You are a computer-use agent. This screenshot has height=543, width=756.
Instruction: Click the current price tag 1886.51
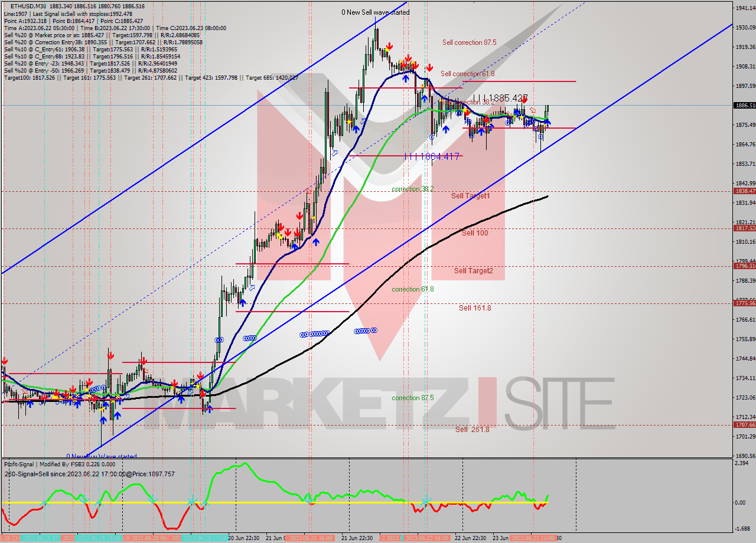745,106
